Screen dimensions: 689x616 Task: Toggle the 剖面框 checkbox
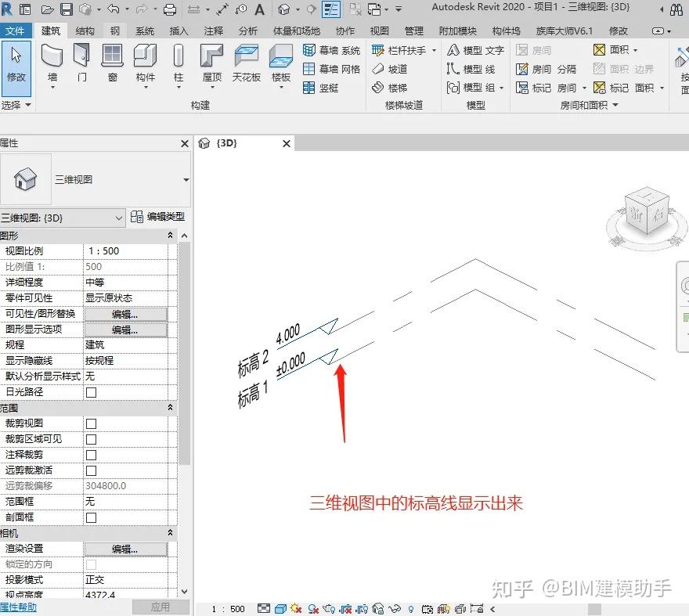[x=91, y=517]
